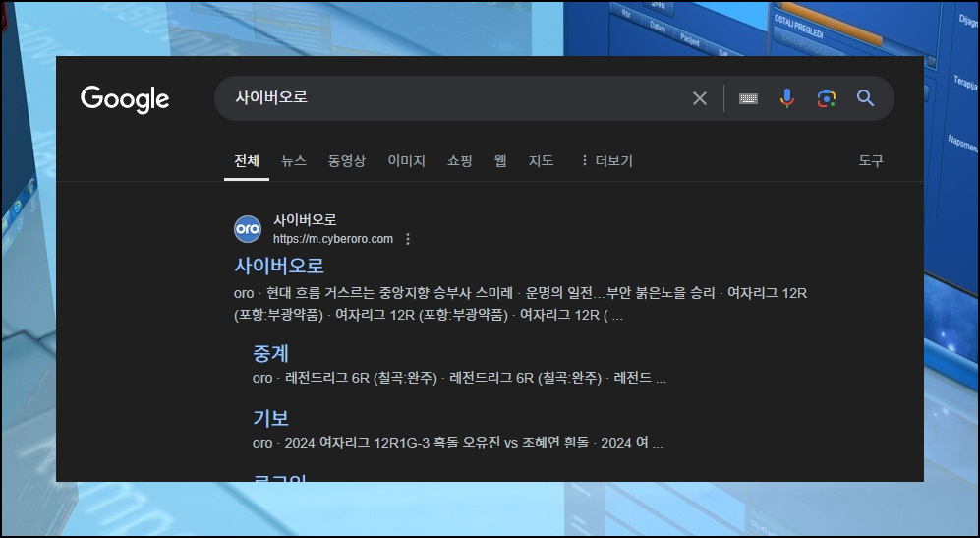This screenshot has height=538, width=980.
Task: Switch to the 지도 tab
Action: (x=541, y=160)
